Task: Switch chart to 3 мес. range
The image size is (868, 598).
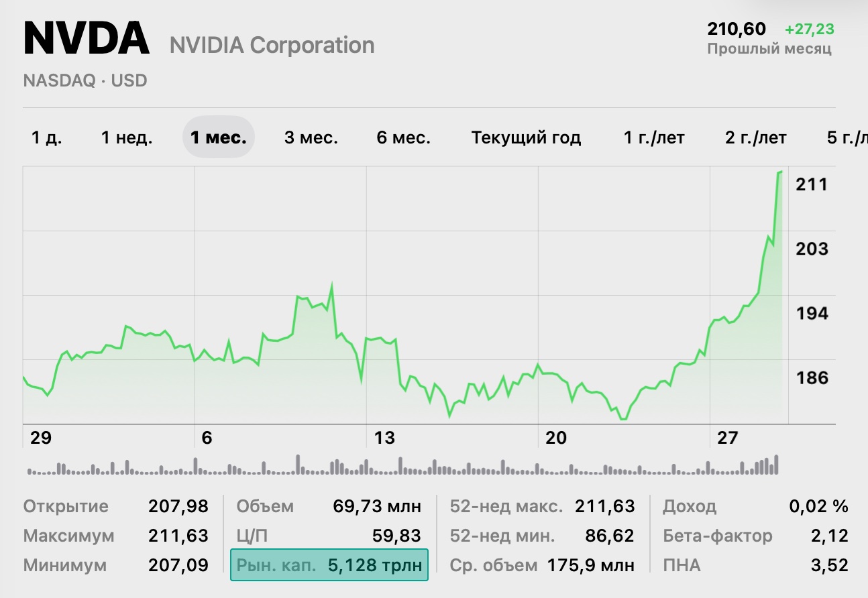Action: [311, 138]
